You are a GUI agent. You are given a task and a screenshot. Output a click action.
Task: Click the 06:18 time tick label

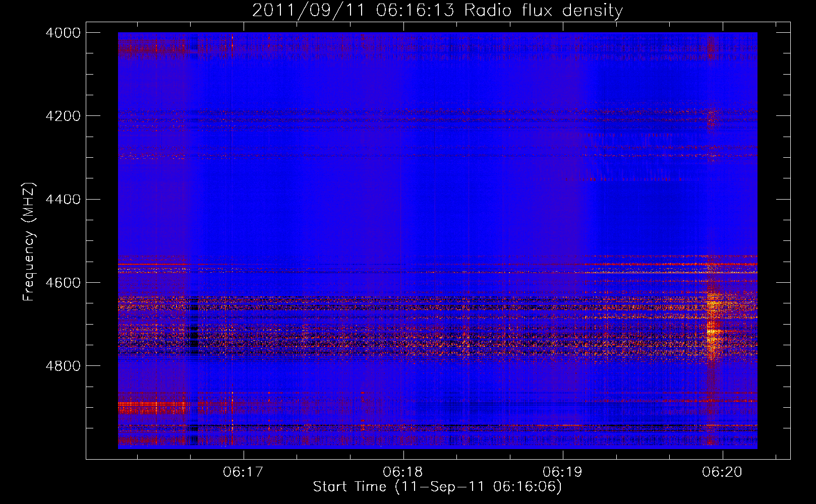point(403,472)
